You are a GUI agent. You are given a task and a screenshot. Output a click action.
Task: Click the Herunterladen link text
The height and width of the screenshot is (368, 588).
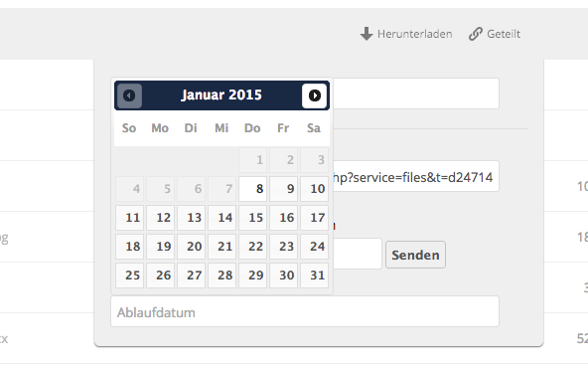point(415,34)
